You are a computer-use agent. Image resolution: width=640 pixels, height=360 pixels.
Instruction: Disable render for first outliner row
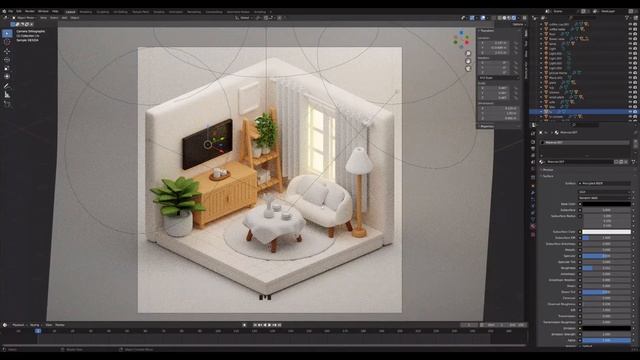pos(635,24)
